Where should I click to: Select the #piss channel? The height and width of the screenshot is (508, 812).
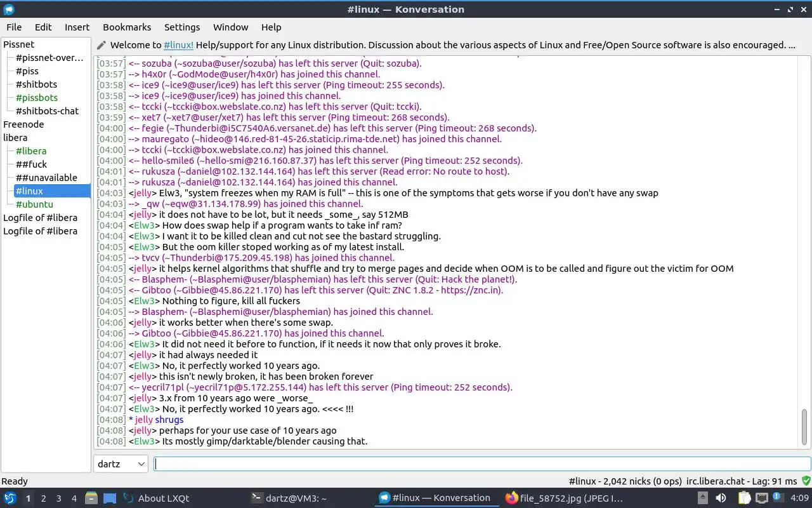pos(27,71)
